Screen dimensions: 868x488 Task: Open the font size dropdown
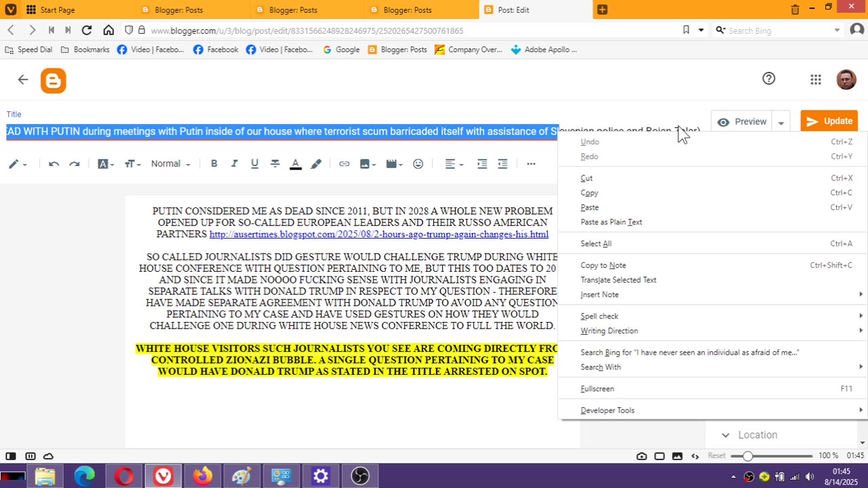pyautogui.click(x=132, y=164)
